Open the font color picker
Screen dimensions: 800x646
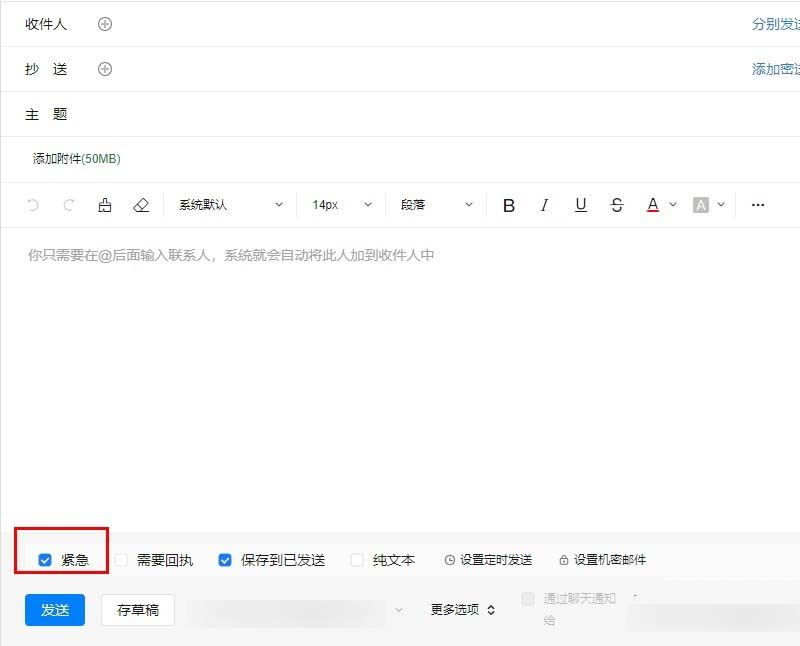pyautogui.click(x=655, y=204)
